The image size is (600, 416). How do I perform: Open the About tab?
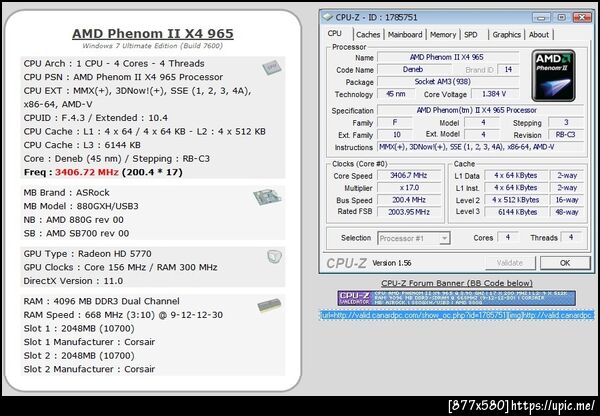pyautogui.click(x=539, y=34)
